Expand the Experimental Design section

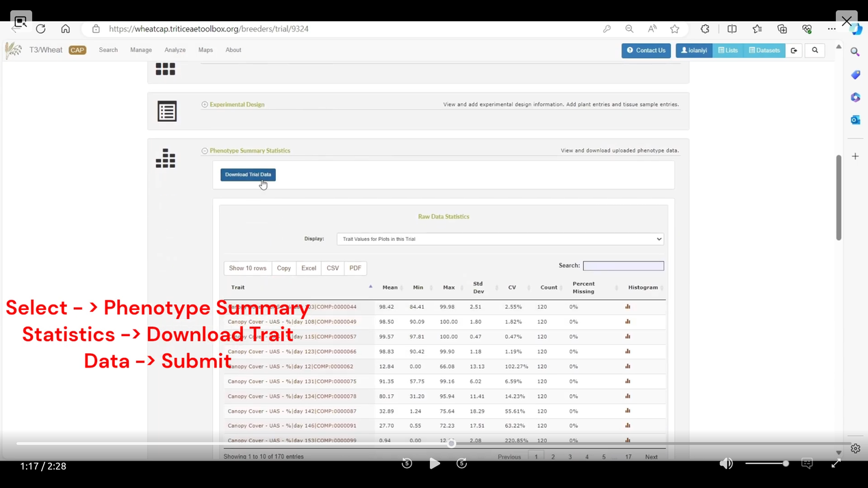(205, 105)
